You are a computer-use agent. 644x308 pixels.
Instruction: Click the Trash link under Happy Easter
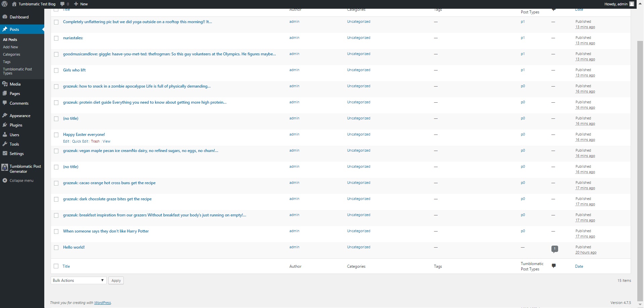point(95,141)
